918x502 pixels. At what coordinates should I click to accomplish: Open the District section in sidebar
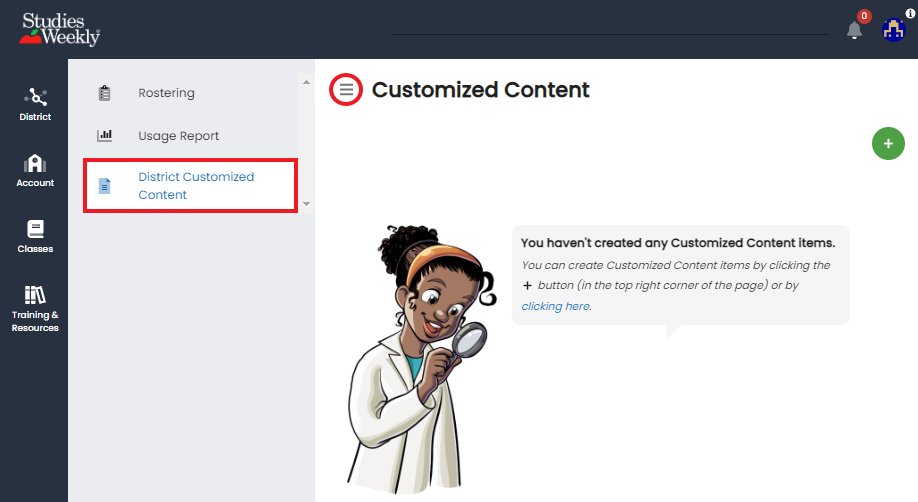coord(35,104)
